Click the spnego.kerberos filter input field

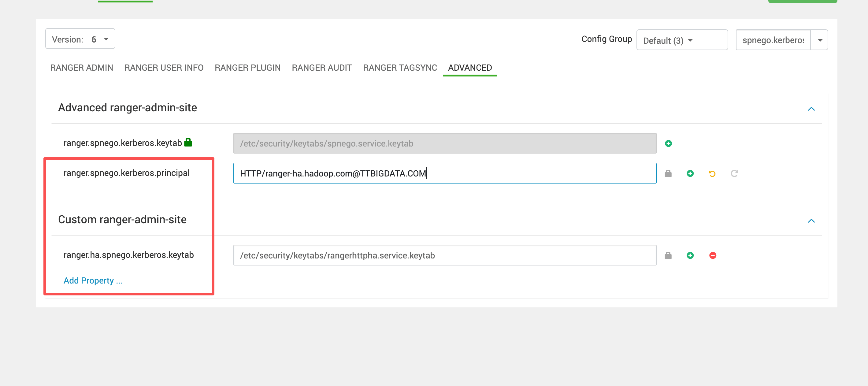773,40
